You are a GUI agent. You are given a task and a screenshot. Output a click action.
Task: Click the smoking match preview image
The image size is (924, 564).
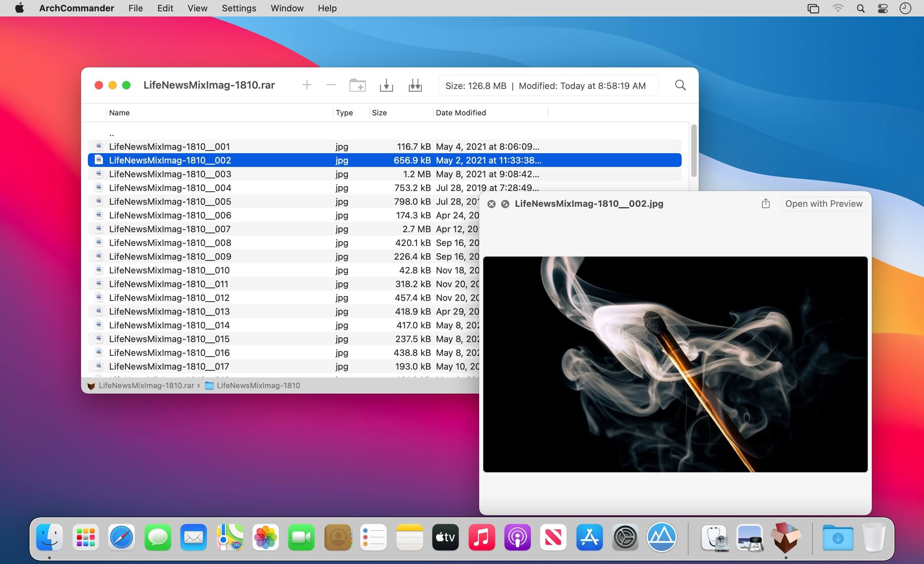click(675, 364)
